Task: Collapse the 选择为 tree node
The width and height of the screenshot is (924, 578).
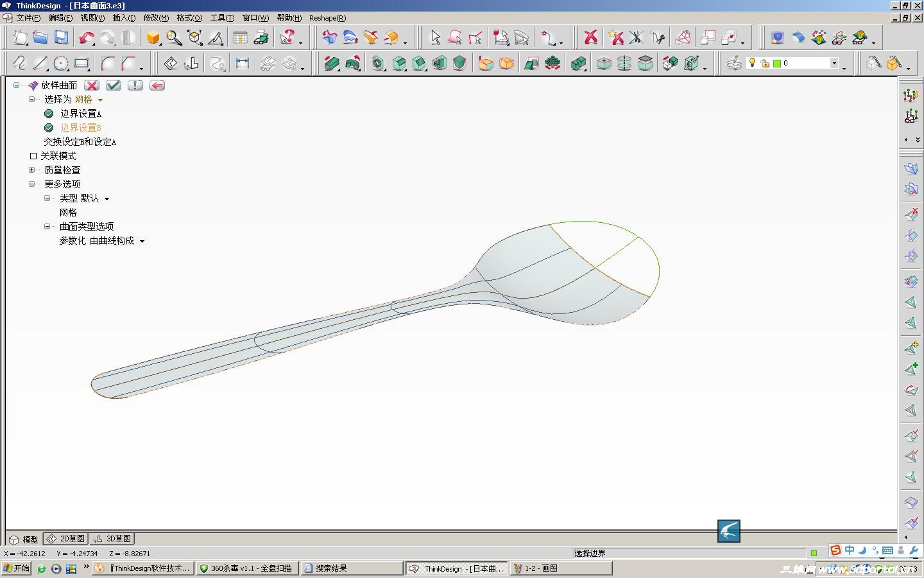Action: point(31,99)
